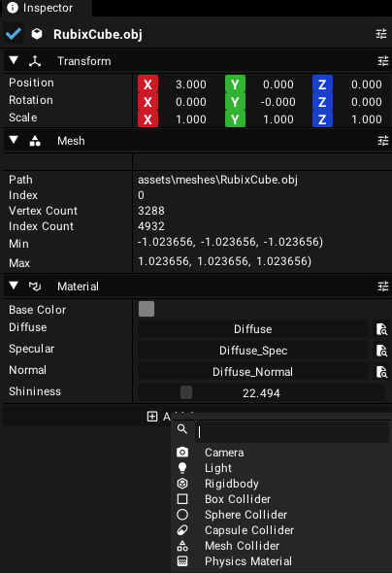Click the Diffuse texture slot

pyautogui.click(x=253, y=329)
